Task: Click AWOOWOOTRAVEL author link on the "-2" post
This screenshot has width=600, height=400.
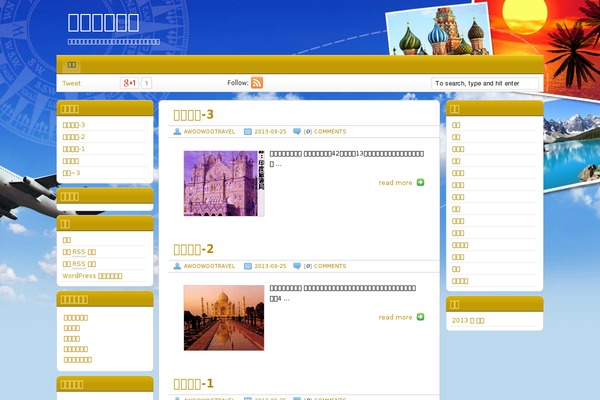Action: click(209, 266)
